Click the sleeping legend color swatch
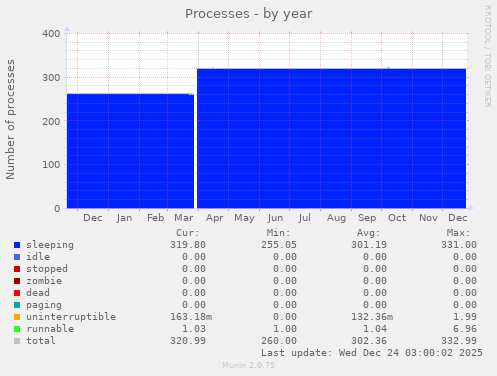Viewport: 497px width, 376px height. [x=17, y=245]
